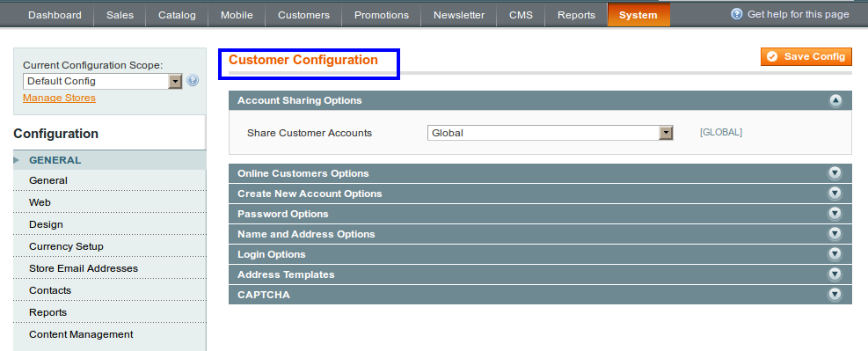Click the GENERAL group heading

point(55,160)
